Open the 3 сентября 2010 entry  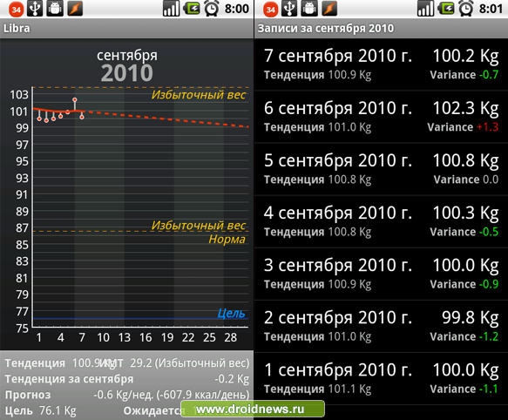point(381,274)
